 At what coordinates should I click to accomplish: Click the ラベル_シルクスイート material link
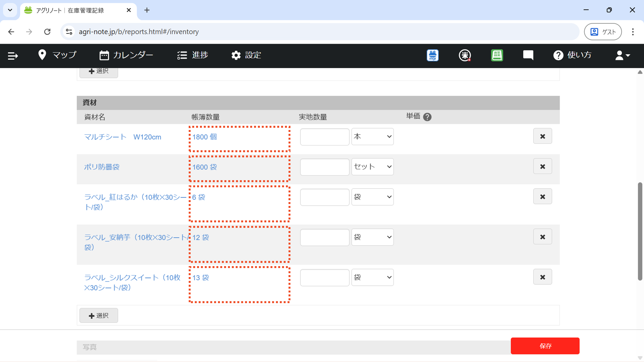click(132, 283)
